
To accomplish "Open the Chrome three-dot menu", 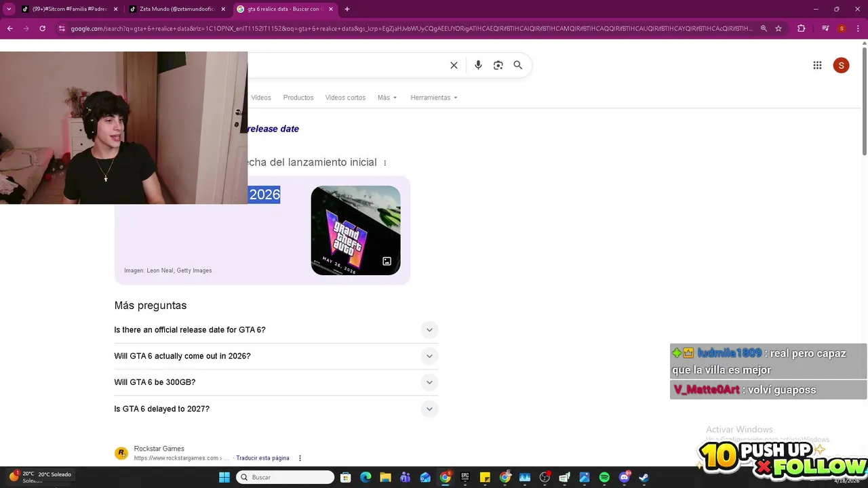I will coord(858,28).
